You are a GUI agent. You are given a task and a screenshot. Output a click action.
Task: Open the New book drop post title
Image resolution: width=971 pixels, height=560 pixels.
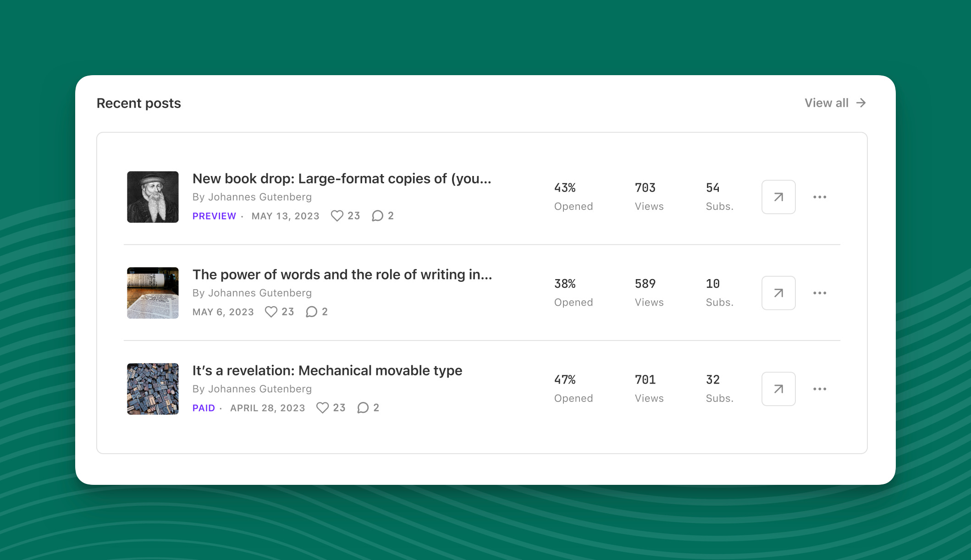[x=342, y=179]
